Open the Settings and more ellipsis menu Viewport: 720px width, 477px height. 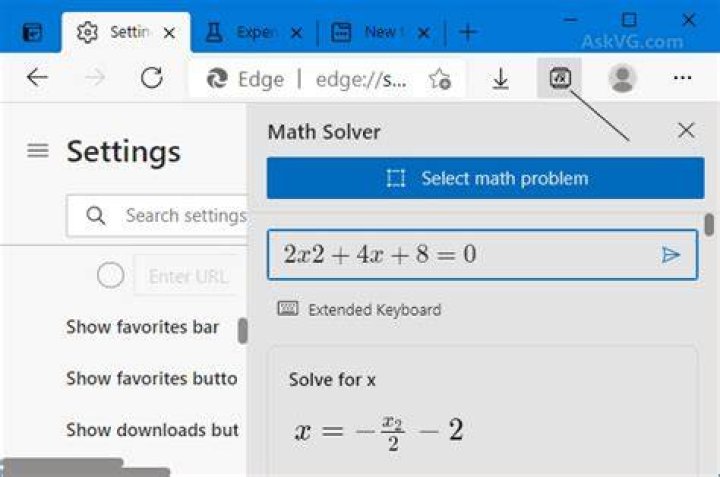pyautogui.click(x=682, y=78)
